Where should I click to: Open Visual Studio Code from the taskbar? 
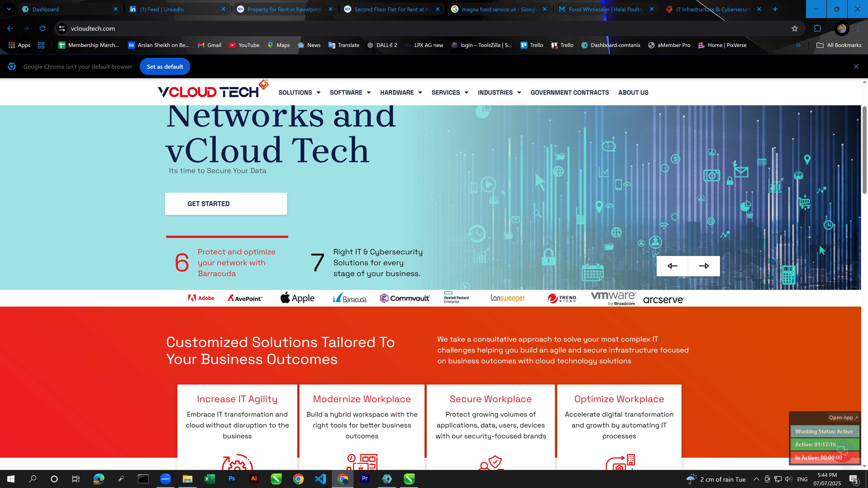click(x=320, y=479)
